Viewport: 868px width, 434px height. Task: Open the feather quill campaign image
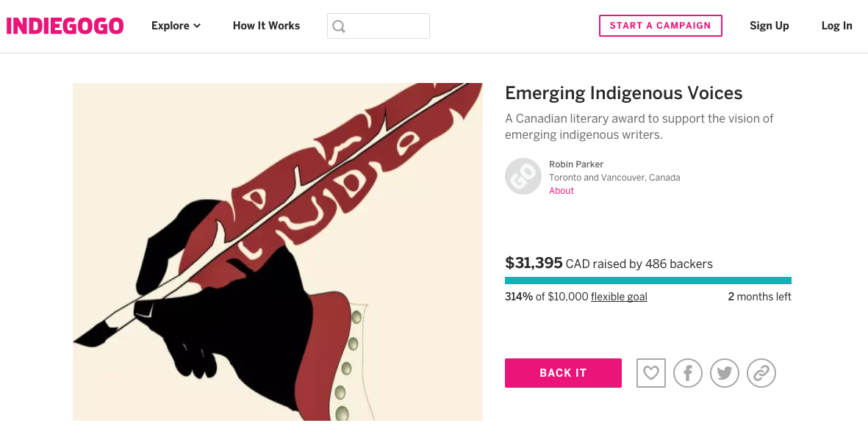(278, 252)
